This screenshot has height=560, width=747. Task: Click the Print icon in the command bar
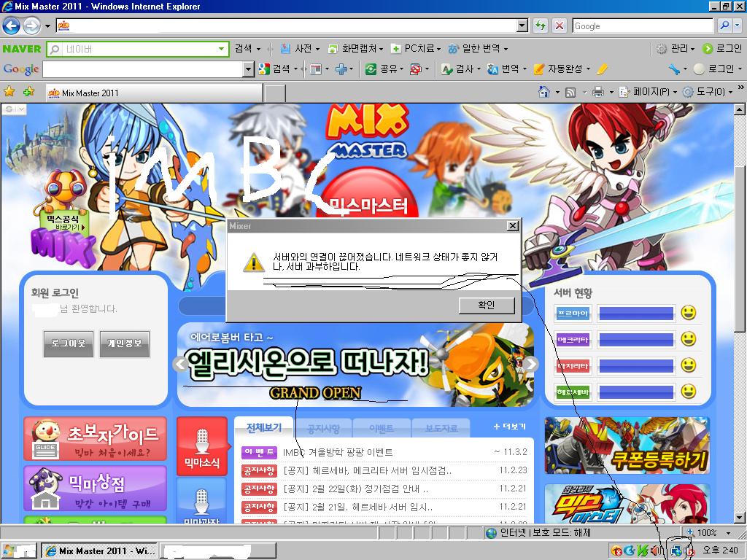pos(597,92)
